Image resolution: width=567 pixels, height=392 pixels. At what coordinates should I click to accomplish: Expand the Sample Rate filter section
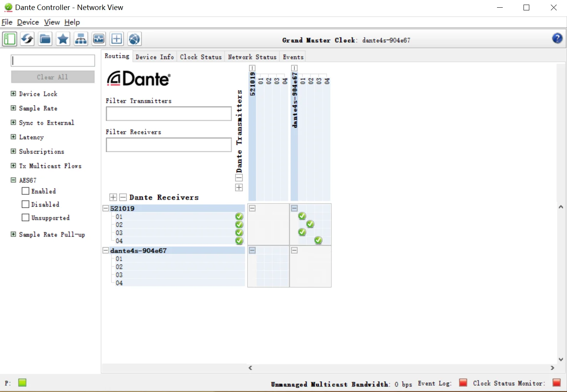pos(13,108)
